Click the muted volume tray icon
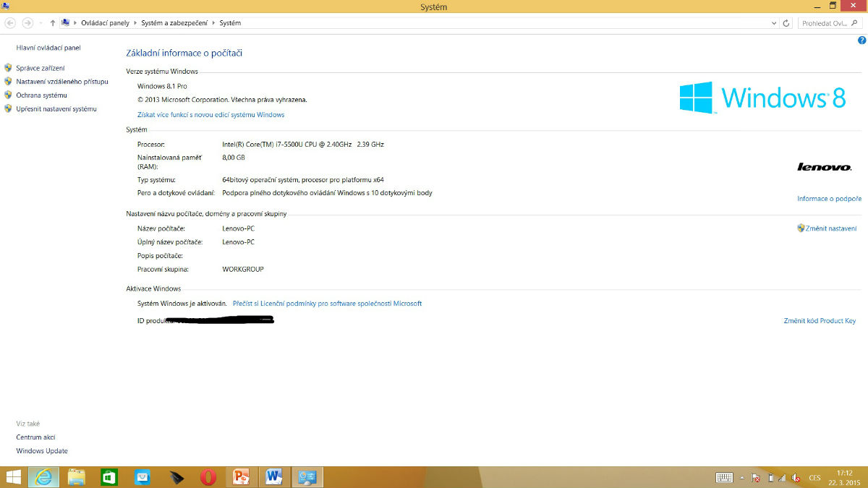The height and width of the screenshot is (488, 868). point(796,477)
